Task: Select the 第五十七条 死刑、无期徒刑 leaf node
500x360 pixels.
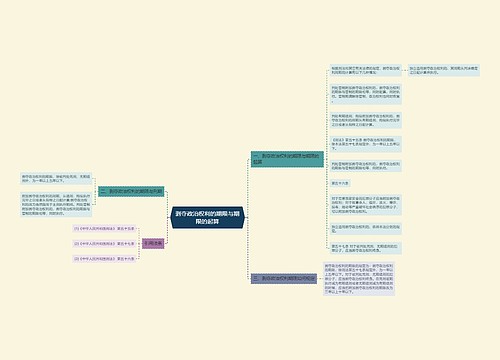Action: coord(365,248)
